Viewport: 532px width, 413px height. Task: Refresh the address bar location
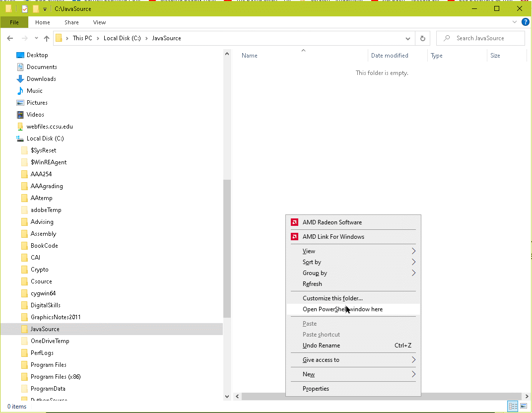tap(423, 38)
